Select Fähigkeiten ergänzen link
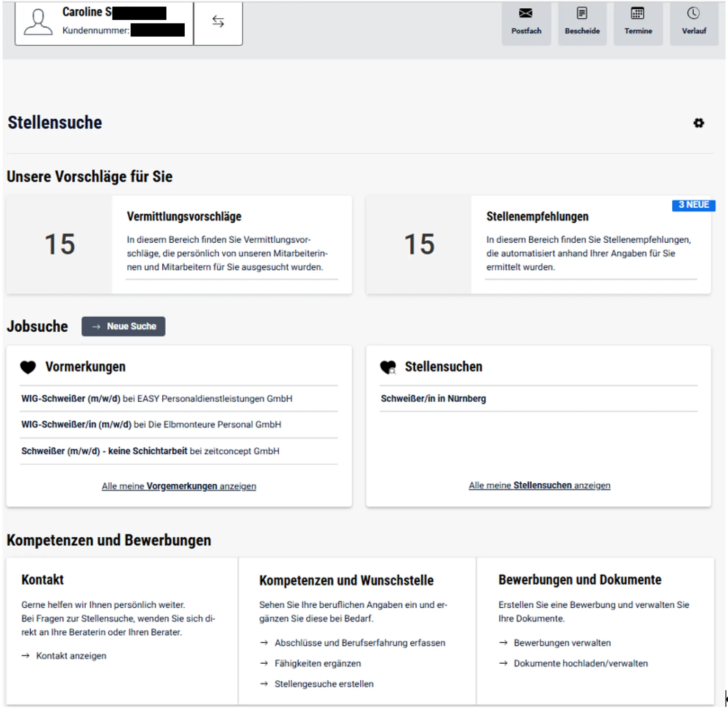 317,663
